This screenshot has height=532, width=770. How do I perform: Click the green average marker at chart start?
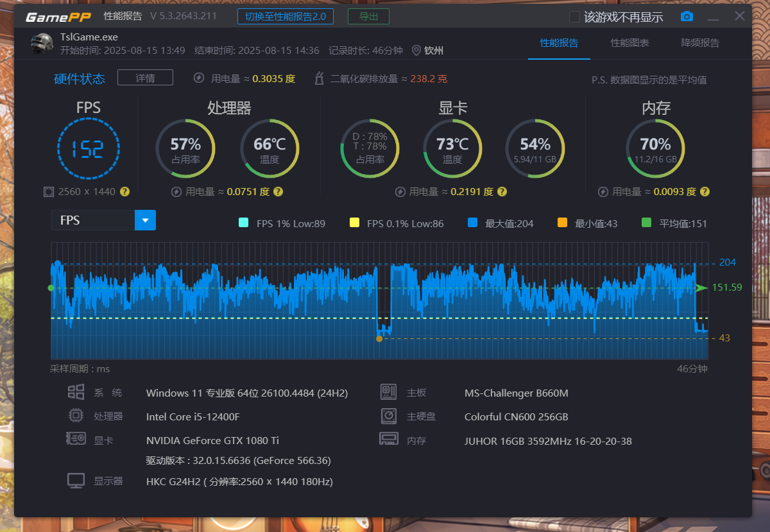point(51,288)
